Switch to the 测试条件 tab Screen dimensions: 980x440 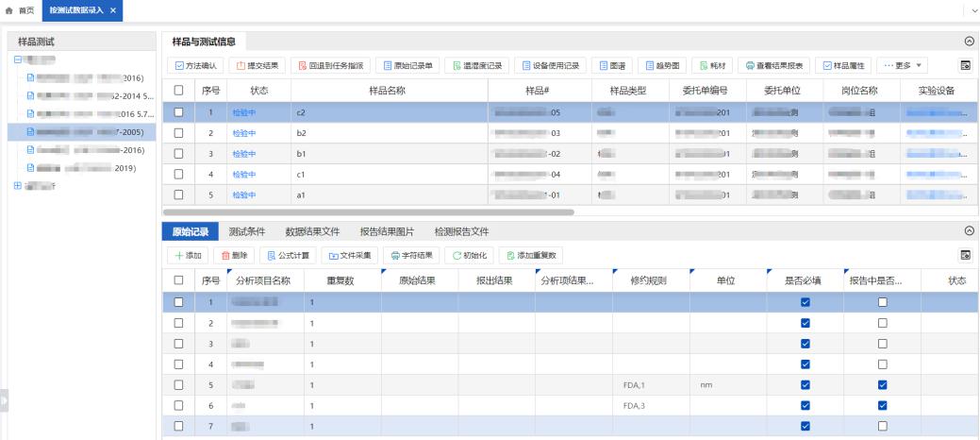tap(248, 232)
